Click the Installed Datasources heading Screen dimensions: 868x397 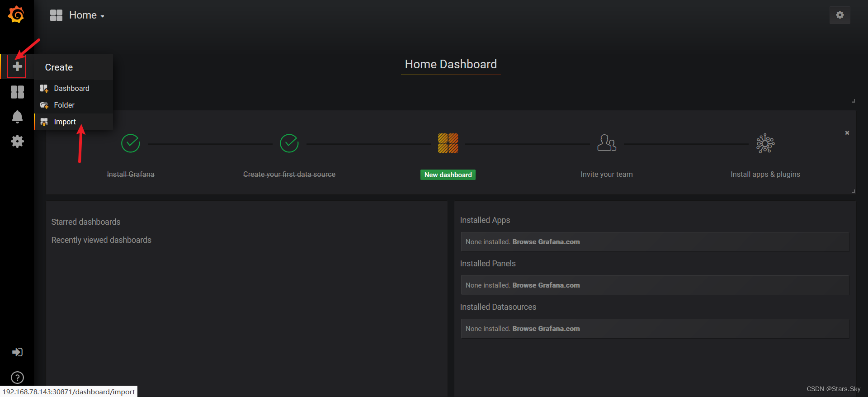pos(498,307)
